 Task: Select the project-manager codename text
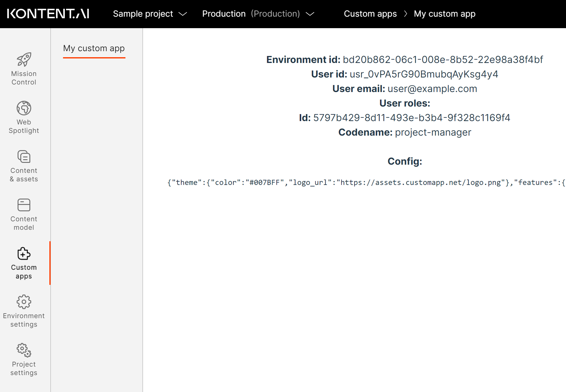pyautogui.click(x=433, y=132)
